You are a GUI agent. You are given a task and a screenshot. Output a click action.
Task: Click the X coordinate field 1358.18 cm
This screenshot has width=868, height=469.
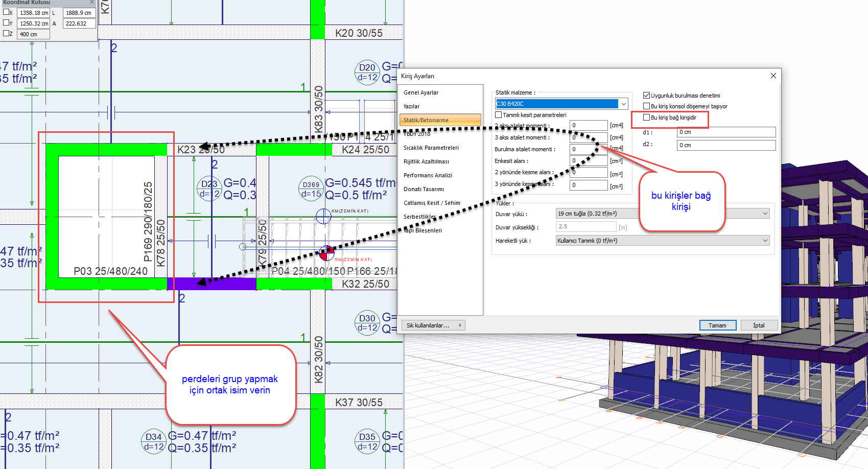click(34, 13)
